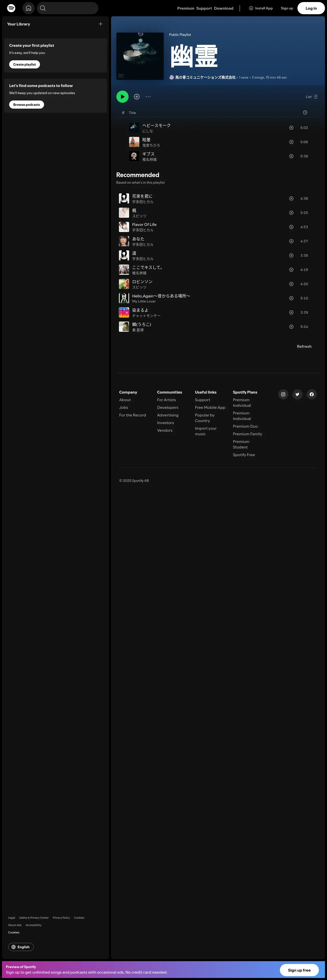Click Accessibility sidebar link
This screenshot has width=327, height=980.
tap(34, 925)
